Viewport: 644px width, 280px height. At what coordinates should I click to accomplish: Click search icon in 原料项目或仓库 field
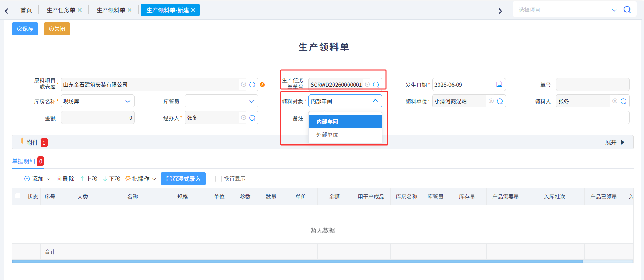click(x=252, y=85)
